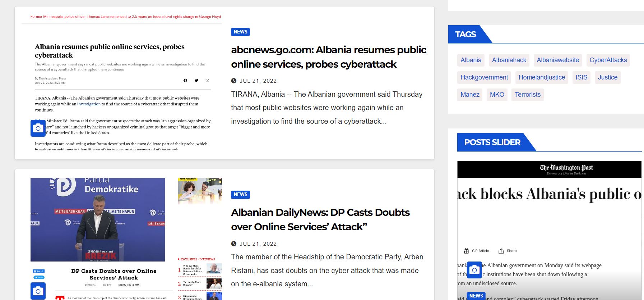The height and width of the screenshot is (300, 644).
Task: Click camera icon on Washington Post slider image
Action: [474, 270]
